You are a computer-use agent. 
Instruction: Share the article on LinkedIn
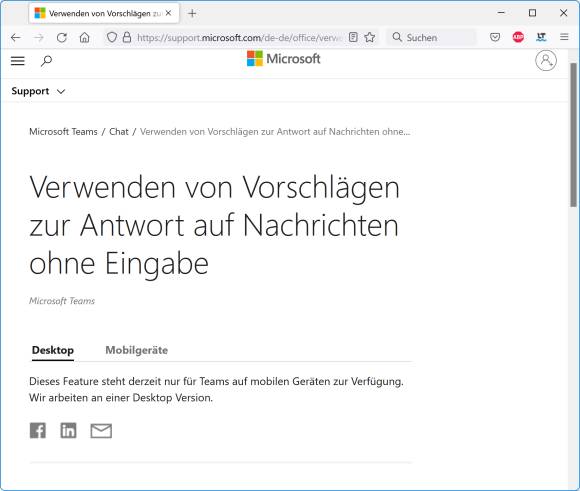tap(68, 430)
